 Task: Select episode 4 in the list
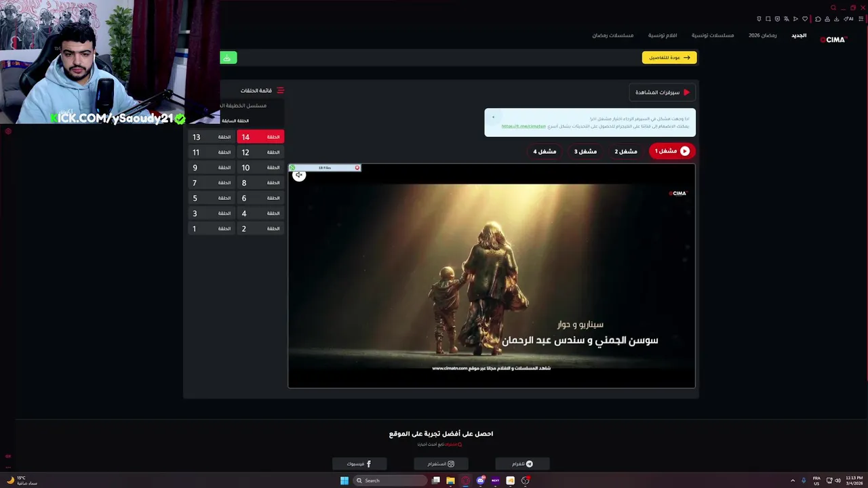pyautogui.click(x=260, y=213)
